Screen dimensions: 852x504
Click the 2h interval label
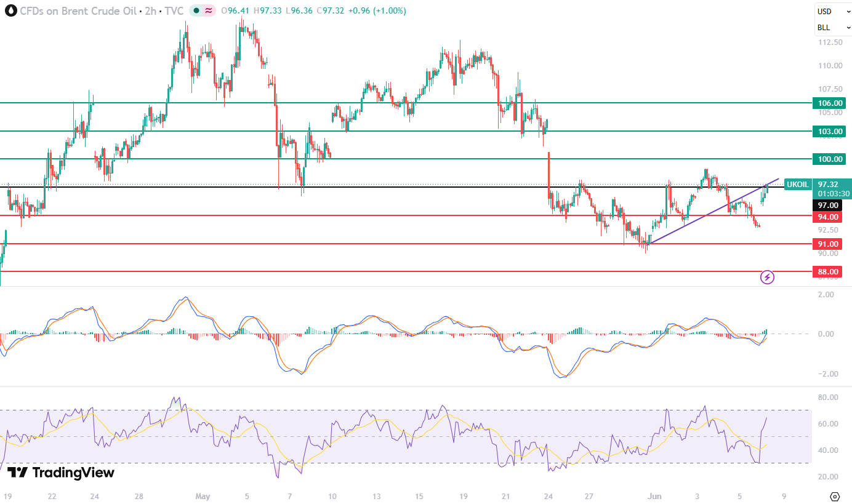point(150,11)
